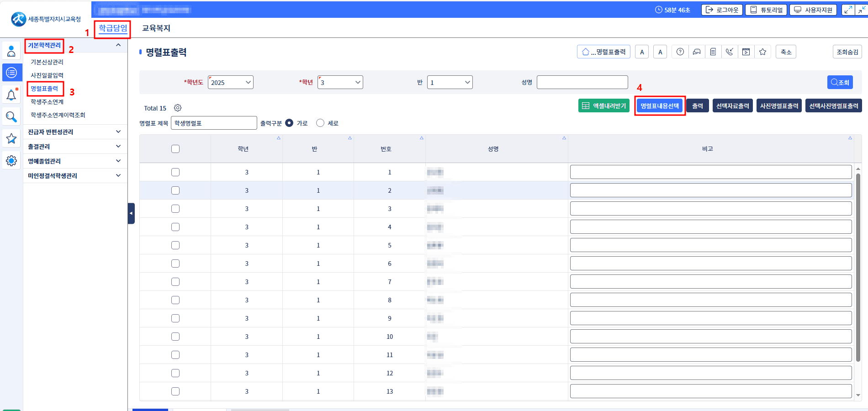Select the 가로 output orientation radio
This screenshot has height=411, width=868.
(x=289, y=123)
